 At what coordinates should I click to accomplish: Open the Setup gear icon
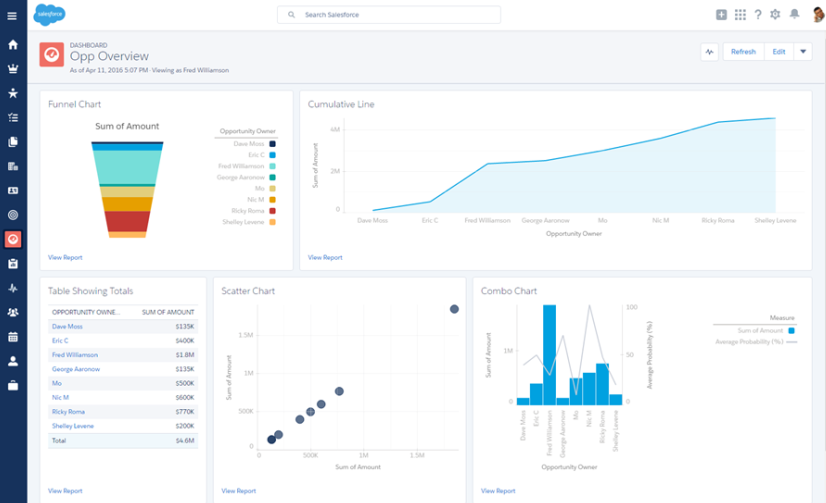pos(775,15)
